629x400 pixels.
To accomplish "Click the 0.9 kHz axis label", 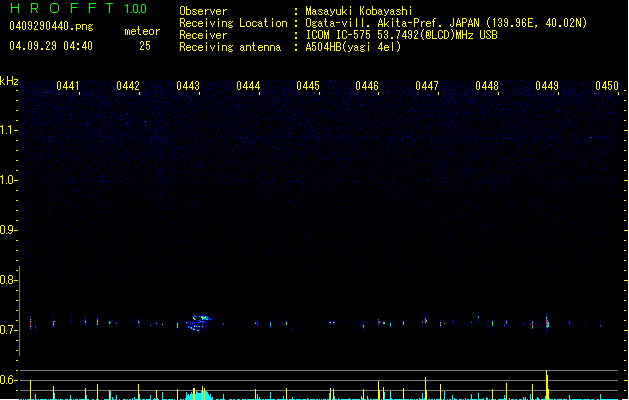I will click(9, 230).
